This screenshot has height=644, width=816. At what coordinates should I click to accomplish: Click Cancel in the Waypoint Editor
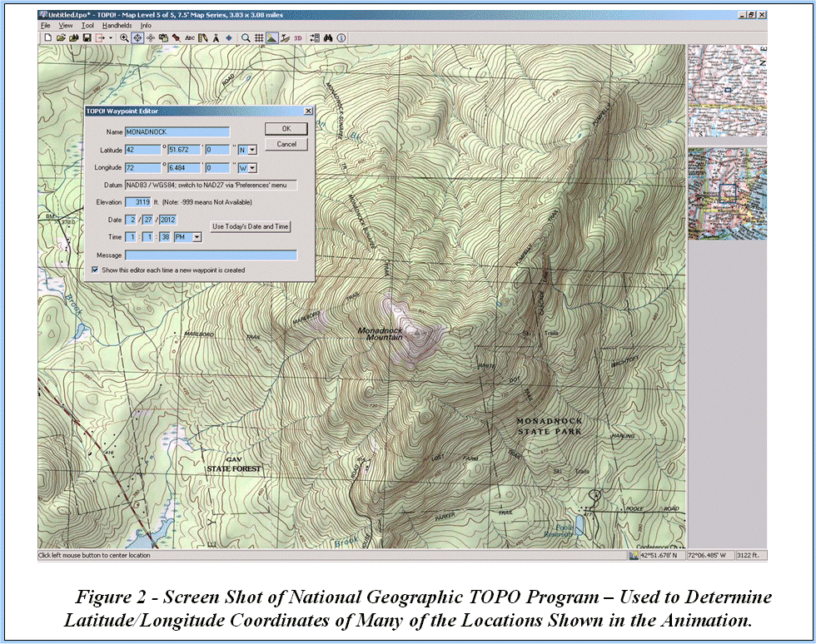tap(286, 144)
